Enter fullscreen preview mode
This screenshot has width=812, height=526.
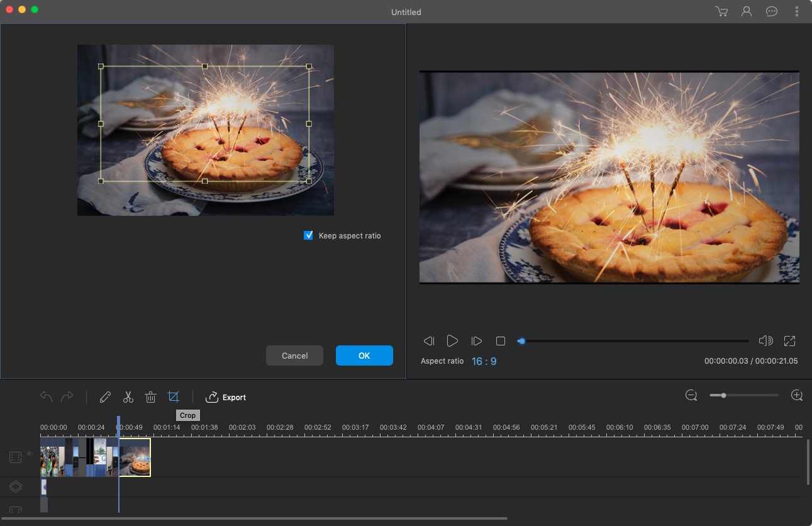[x=789, y=341]
